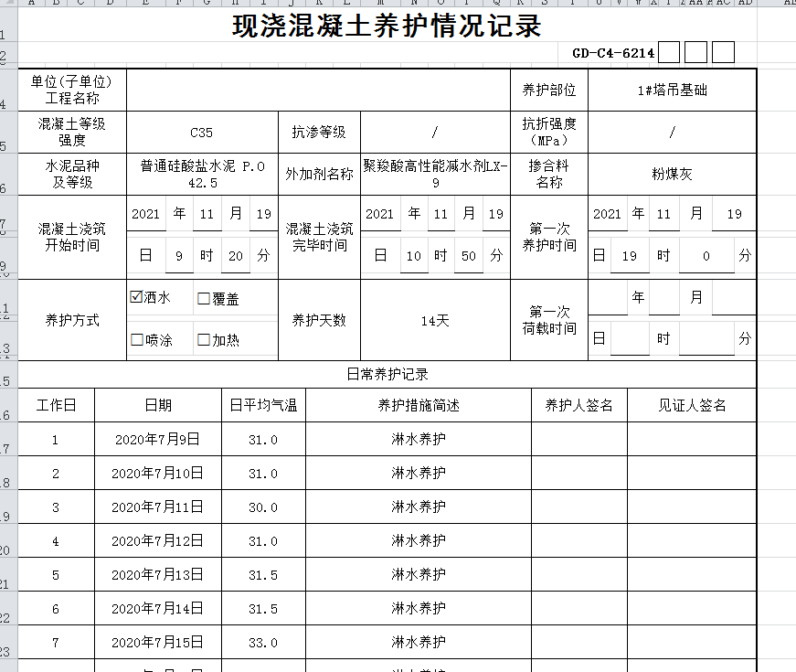
Task: Select the 掺合料名称 label cell
Action: pyautogui.click(x=549, y=175)
